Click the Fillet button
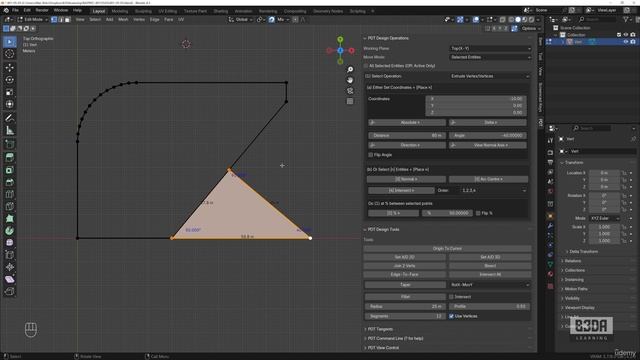The height and width of the screenshot is (360, 640). (405, 297)
